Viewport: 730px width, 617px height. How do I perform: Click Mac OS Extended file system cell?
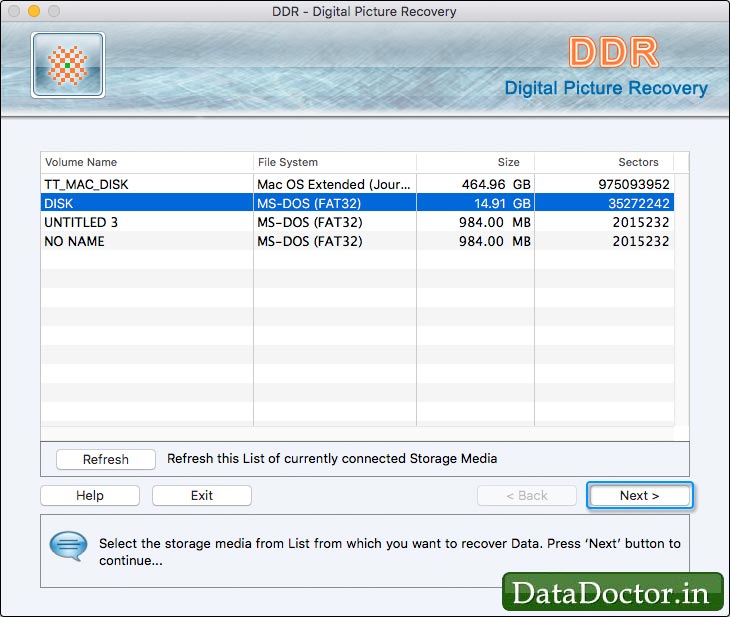pos(334,184)
